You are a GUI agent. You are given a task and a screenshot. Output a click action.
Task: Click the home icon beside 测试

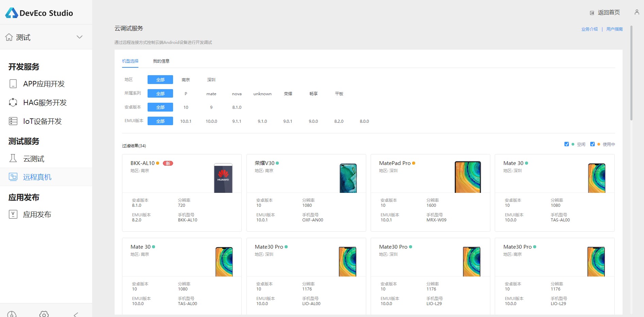point(9,37)
